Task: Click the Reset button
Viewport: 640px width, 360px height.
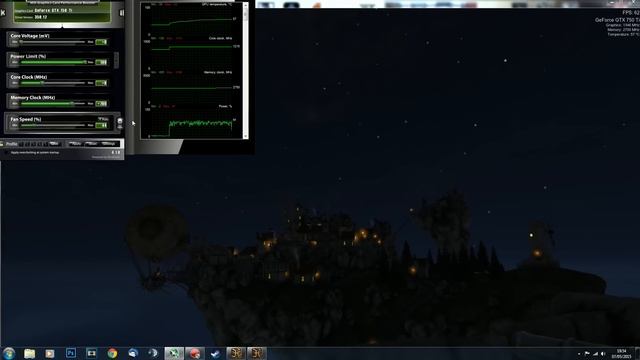Action: coord(91,144)
